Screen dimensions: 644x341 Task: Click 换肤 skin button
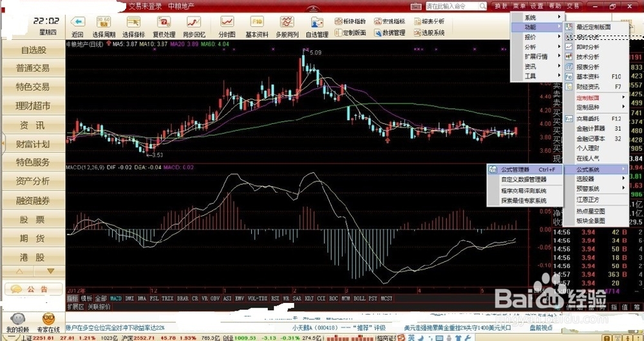coord(500,6)
